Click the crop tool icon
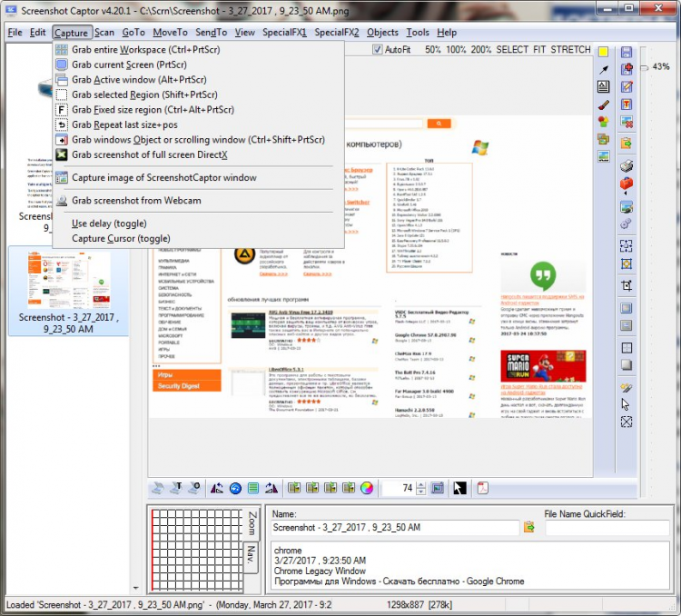The width and height of the screenshot is (681, 616). coord(627,285)
